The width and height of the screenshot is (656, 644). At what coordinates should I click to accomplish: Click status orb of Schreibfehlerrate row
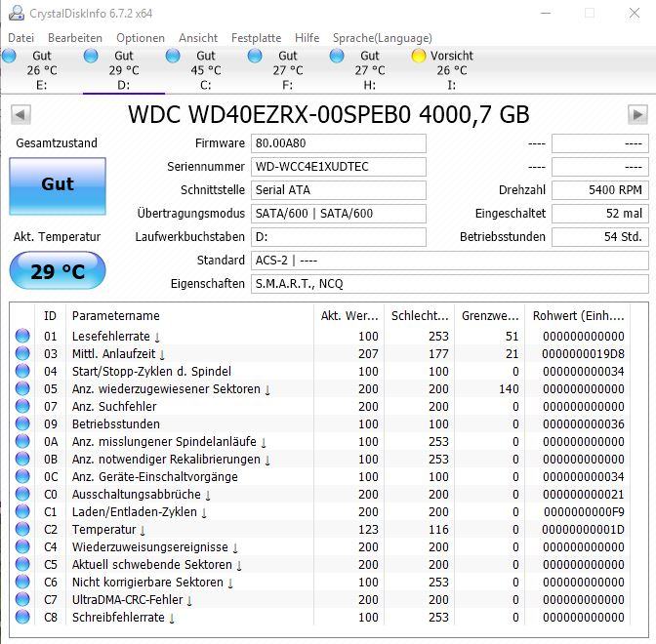pyautogui.click(x=22, y=617)
